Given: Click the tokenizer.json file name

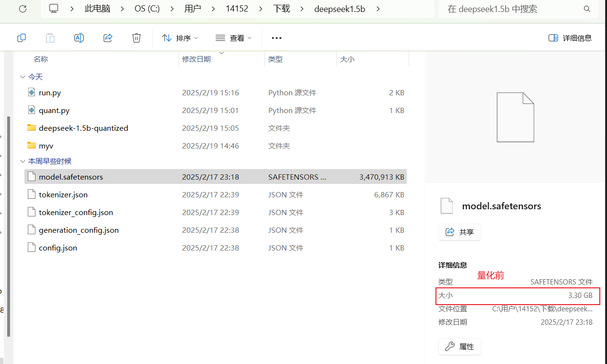Looking at the screenshot, I should tap(63, 195).
